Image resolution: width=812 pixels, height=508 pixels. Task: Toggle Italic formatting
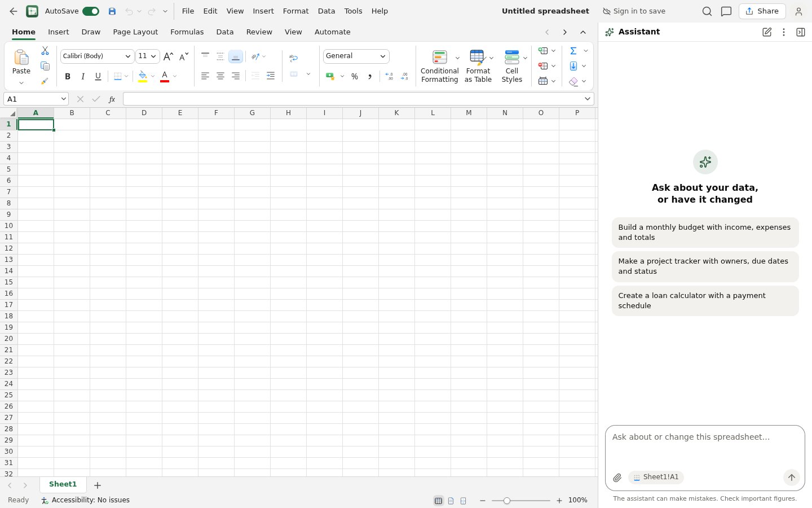pos(83,76)
